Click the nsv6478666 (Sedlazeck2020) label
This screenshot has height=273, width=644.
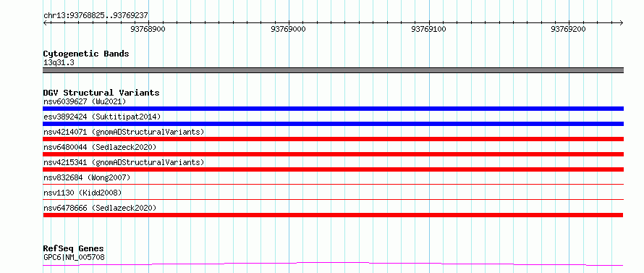pyautogui.click(x=100, y=208)
